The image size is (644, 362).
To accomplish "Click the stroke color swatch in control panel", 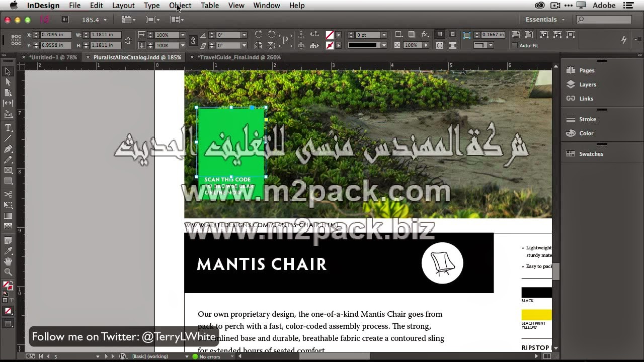I will point(330,46).
